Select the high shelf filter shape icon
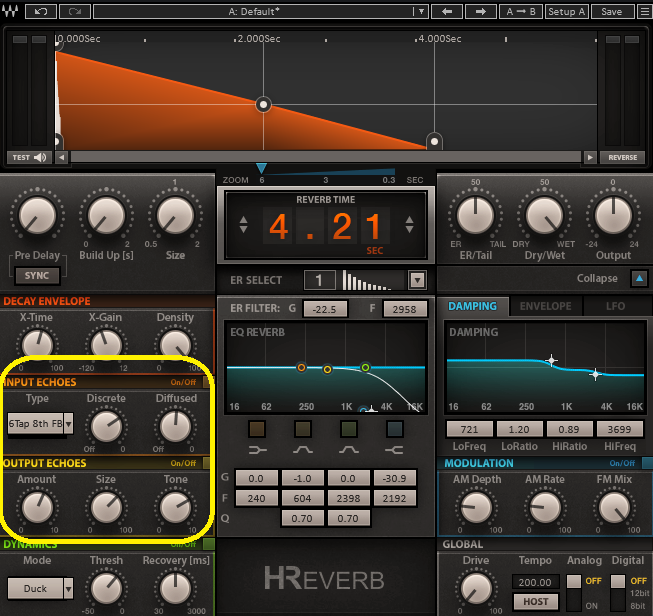The width and height of the screenshot is (653, 616). point(394,451)
